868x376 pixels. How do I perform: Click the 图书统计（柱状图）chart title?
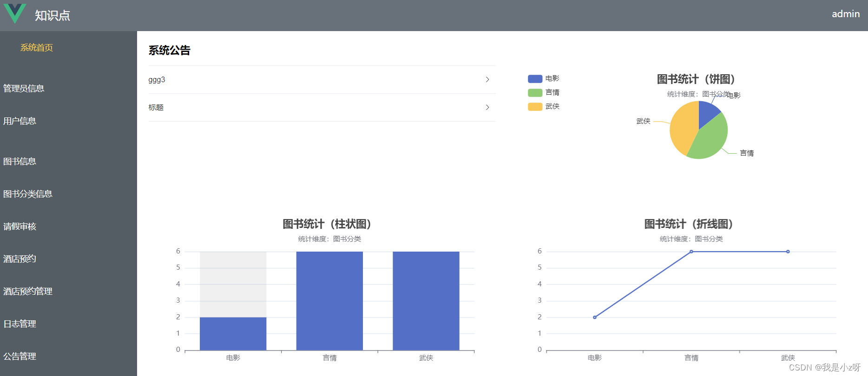click(x=327, y=224)
